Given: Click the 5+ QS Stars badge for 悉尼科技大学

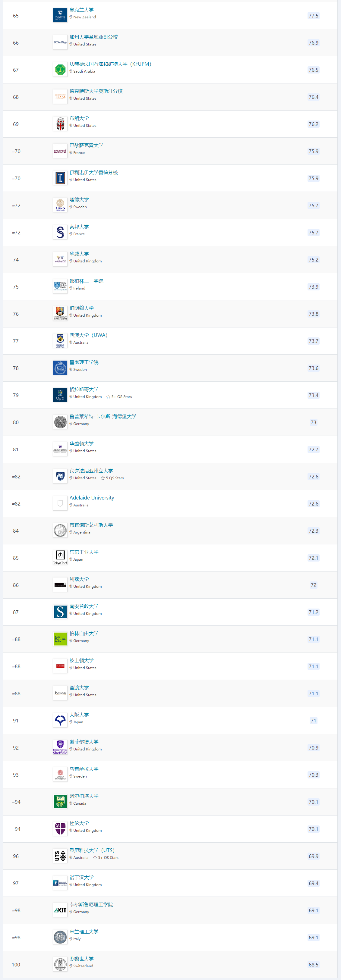Looking at the screenshot, I should point(106,857).
